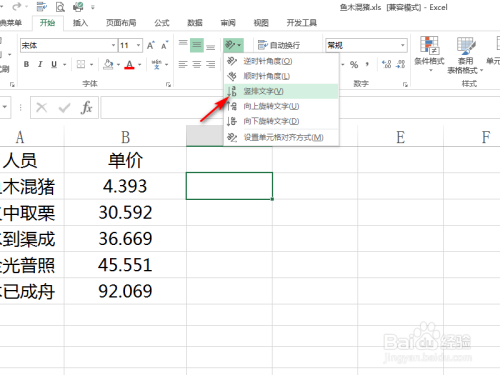Click the formula bar enter checkmark icon
This screenshot has width=500, height=375.
click(64, 107)
